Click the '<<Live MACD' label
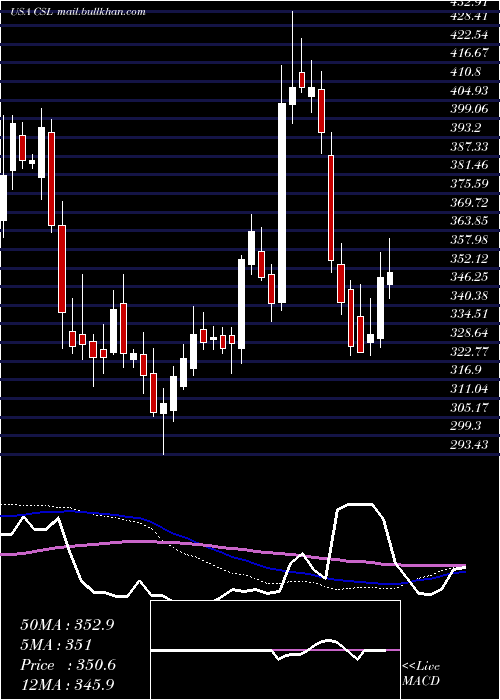500x700 pixels. click(421, 673)
